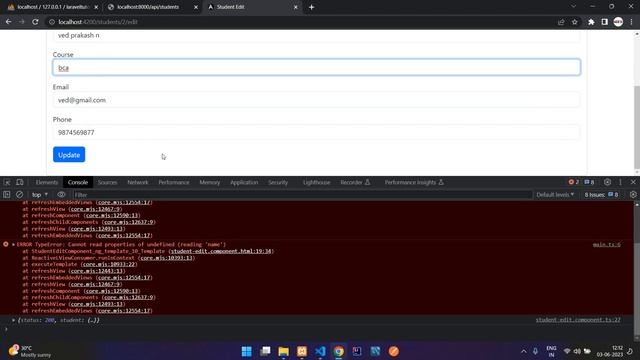Screen dimensions: 640x360
Task: Open the Sources DevTools tab
Action: [x=107, y=182]
